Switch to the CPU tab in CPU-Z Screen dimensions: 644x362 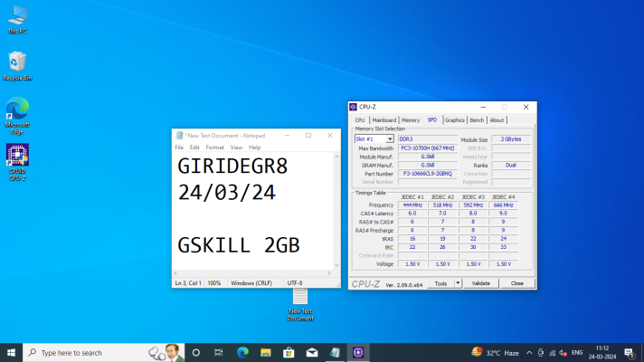pos(360,120)
